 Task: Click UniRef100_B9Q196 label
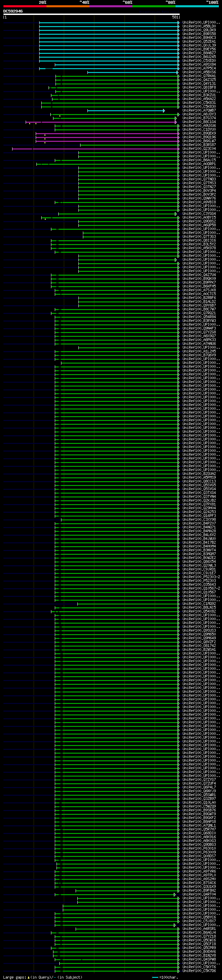[199, 137]
